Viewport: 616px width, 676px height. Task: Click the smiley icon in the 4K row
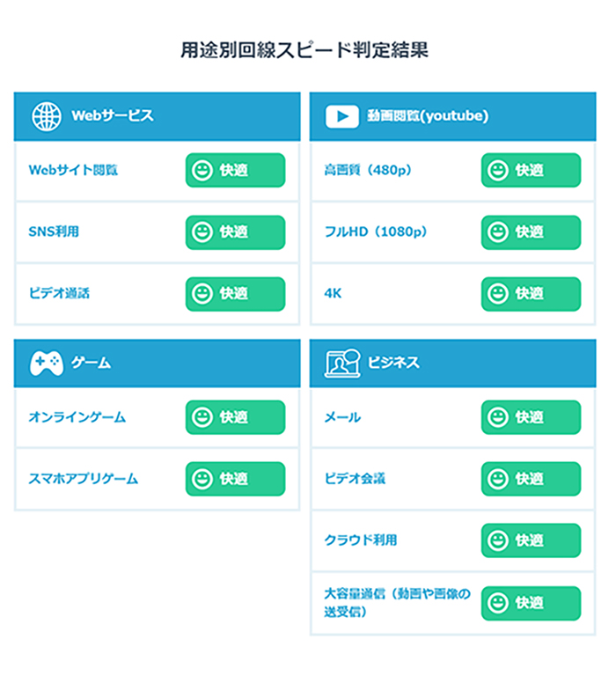(499, 294)
